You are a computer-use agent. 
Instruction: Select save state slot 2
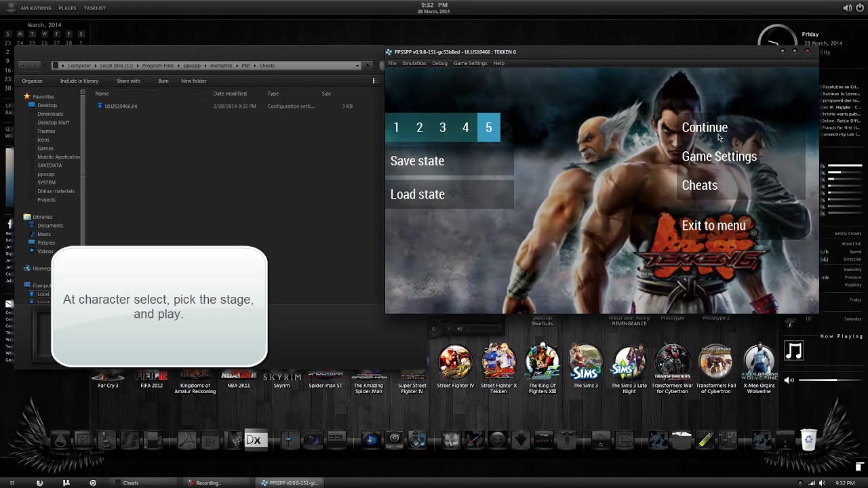pyautogui.click(x=420, y=127)
